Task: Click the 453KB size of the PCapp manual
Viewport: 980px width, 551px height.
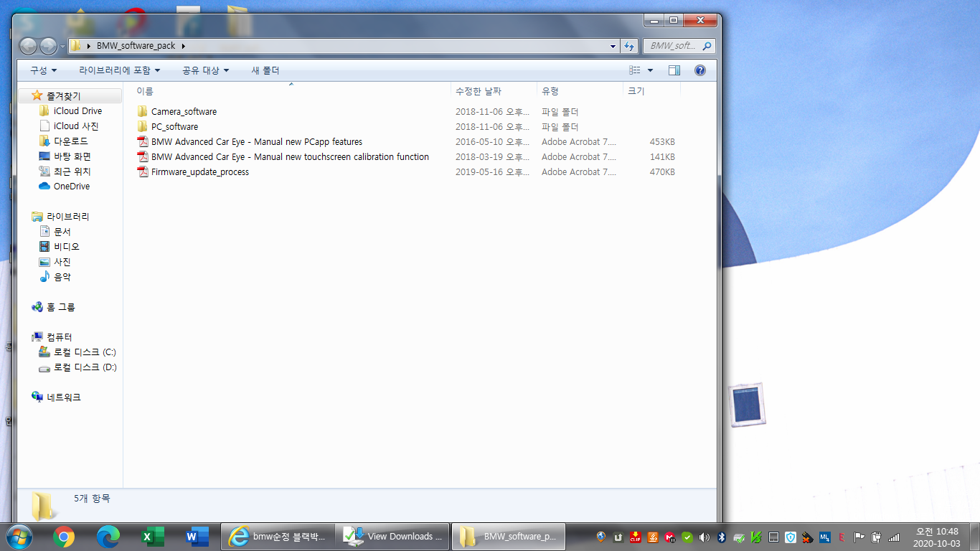Action: [x=662, y=142]
